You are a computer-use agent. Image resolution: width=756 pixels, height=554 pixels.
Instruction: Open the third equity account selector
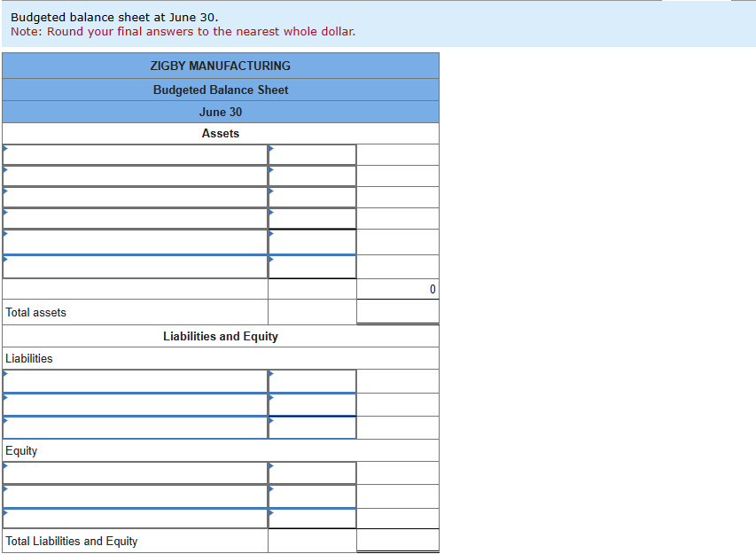[x=135, y=519]
